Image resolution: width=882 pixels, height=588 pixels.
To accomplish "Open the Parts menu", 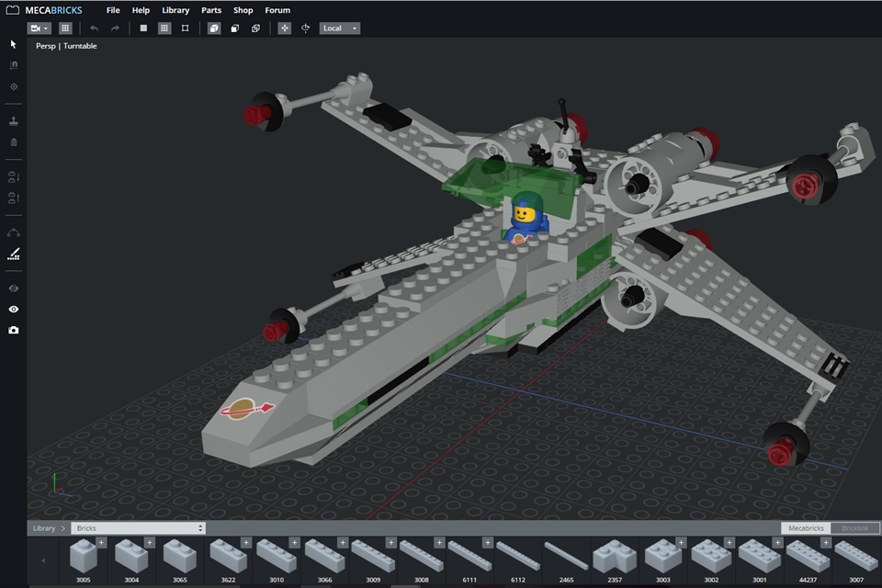I will [x=211, y=10].
